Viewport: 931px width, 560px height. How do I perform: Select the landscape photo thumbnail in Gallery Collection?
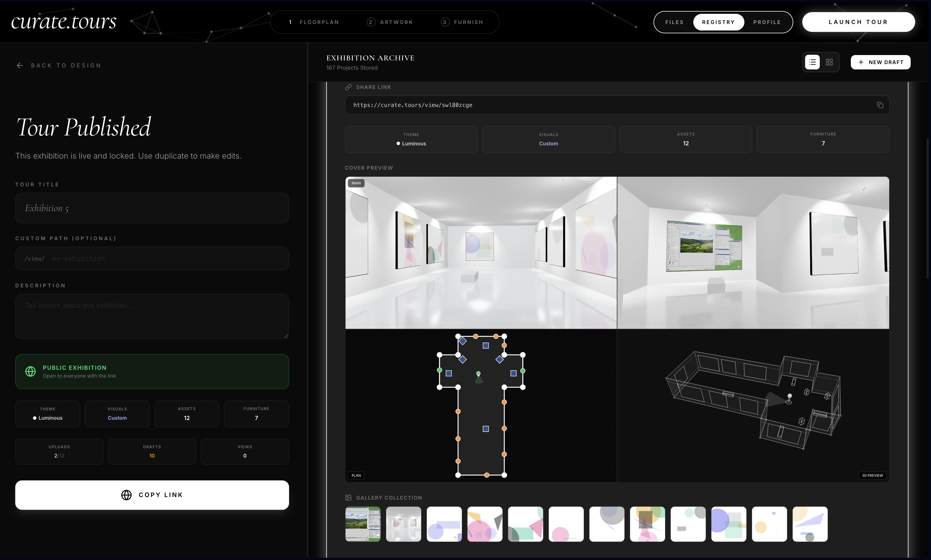coord(362,524)
